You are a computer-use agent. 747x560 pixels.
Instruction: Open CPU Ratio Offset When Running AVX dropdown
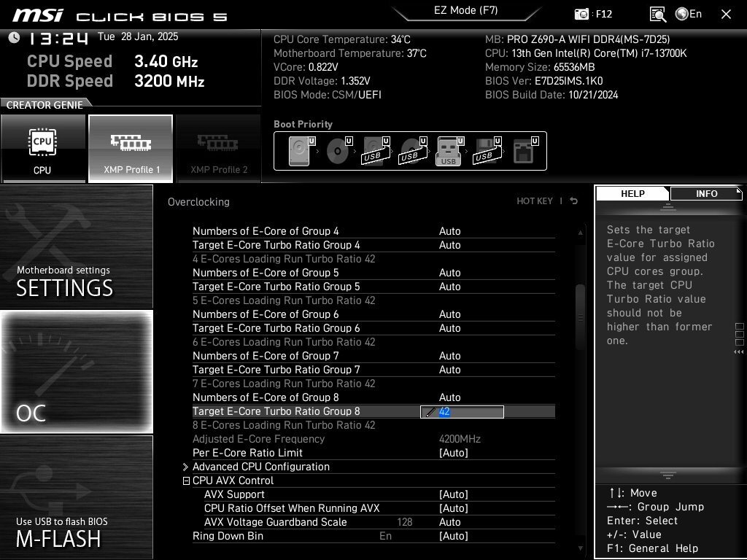[453, 508]
